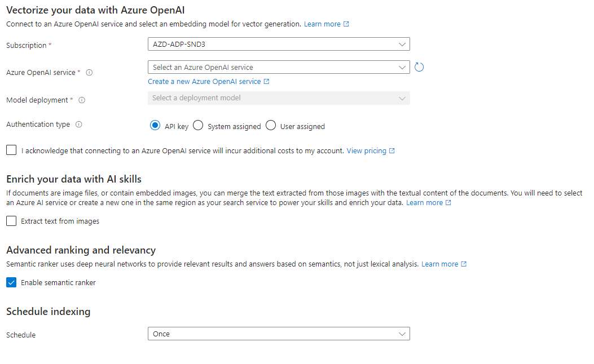Click external link icon beside View pricing
Image resolution: width=594 pixels, height=364 pixels.
coord(392,150)
